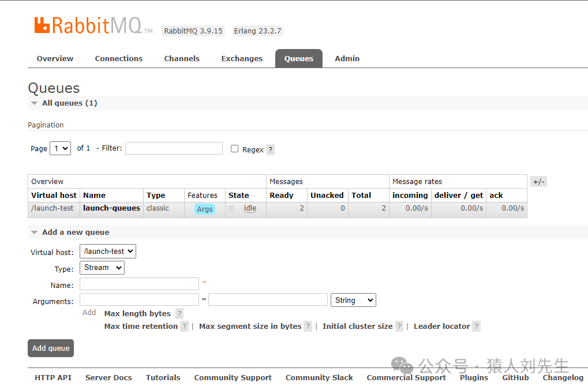Click the Add argument link

pos(89,313)
